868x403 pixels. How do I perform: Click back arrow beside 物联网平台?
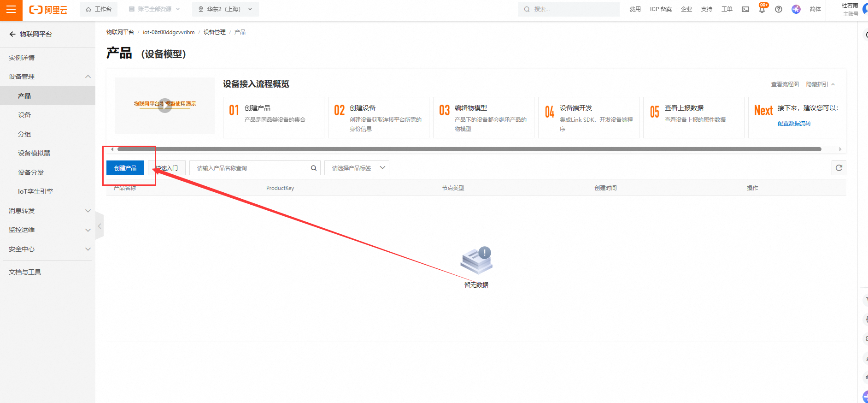click(x=12, y=34)
